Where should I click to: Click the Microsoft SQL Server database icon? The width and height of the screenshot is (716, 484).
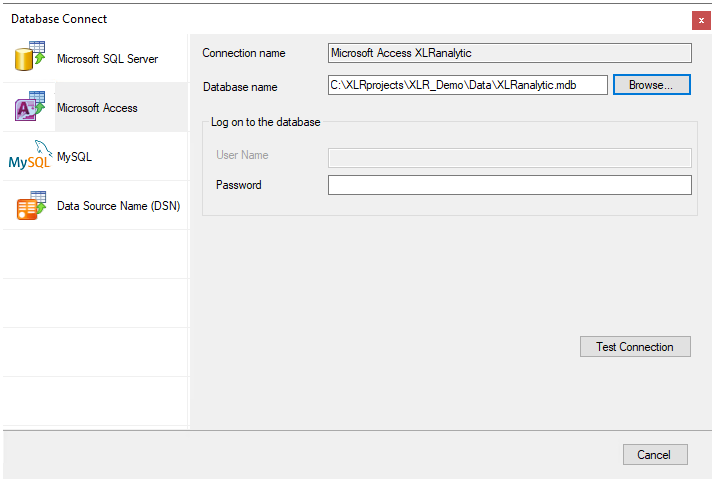coord(30,56)
